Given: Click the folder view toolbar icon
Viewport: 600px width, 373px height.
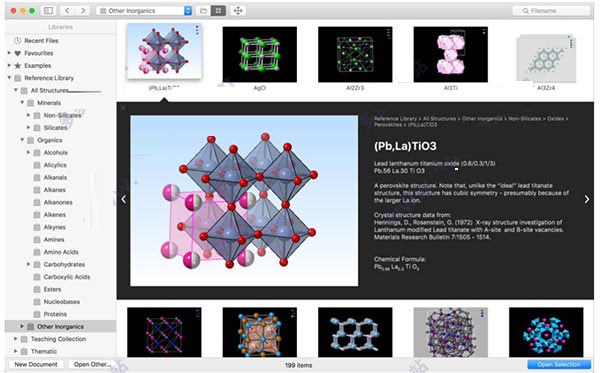Looking at the screenshot, I should 204,11.
